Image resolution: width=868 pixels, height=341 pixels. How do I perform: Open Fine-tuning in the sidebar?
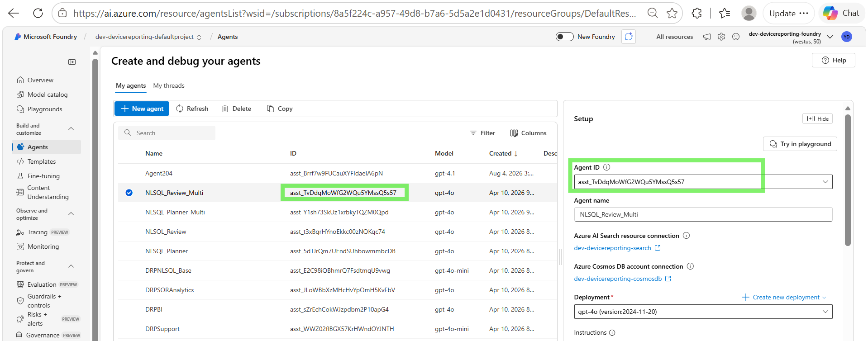(43, 176)
